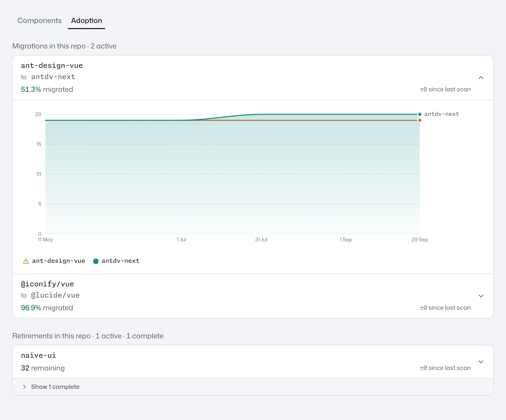Click the Migrations in this repo heading
The height and width of the screenshot is (420, 506).
64,46
